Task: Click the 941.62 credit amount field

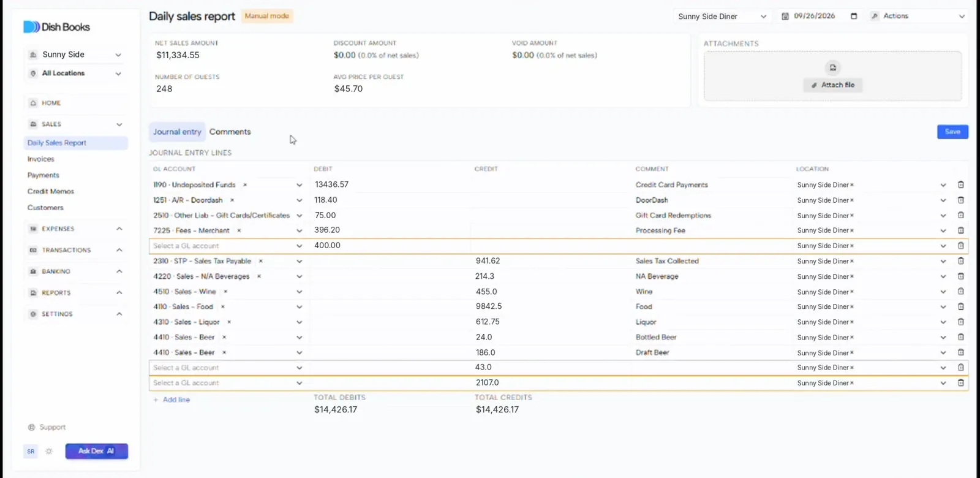Action: (551, 261)
